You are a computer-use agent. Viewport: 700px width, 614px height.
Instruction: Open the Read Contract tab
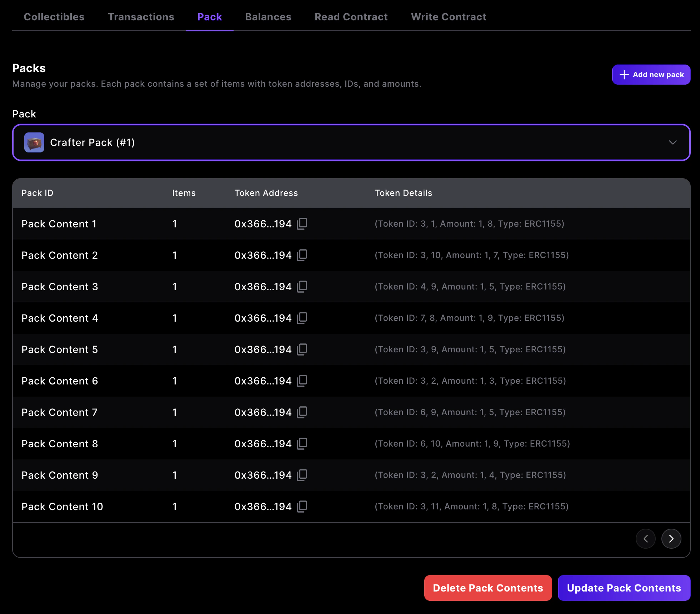[351, 17]
